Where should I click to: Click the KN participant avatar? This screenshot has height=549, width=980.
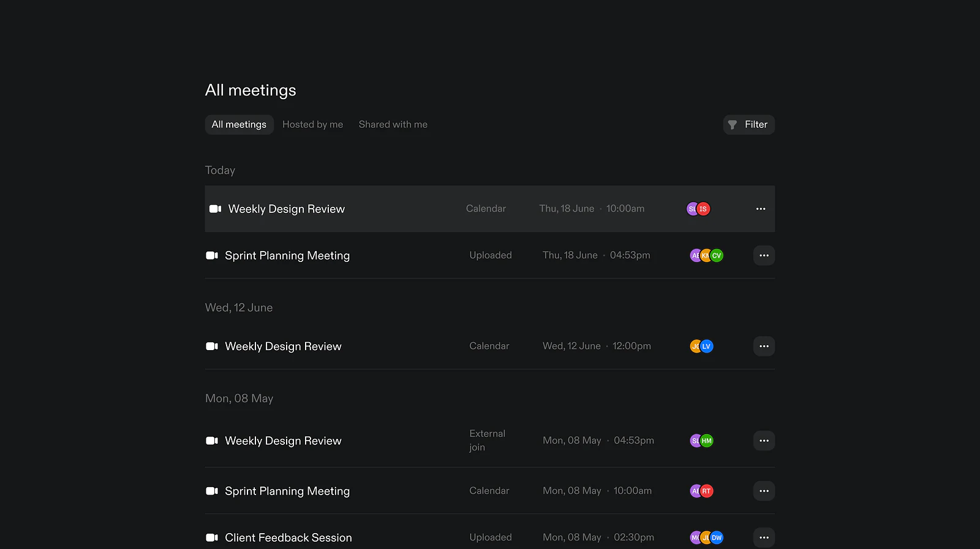tap(706, 255)
